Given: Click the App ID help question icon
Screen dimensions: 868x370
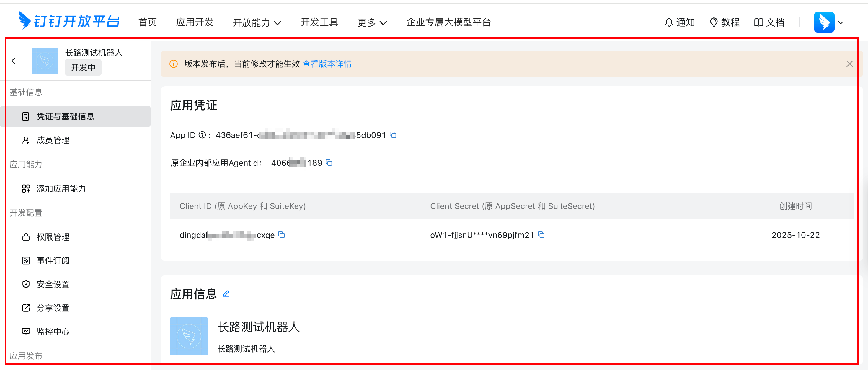Looking at the screenshot, I should tap(202, 135).
